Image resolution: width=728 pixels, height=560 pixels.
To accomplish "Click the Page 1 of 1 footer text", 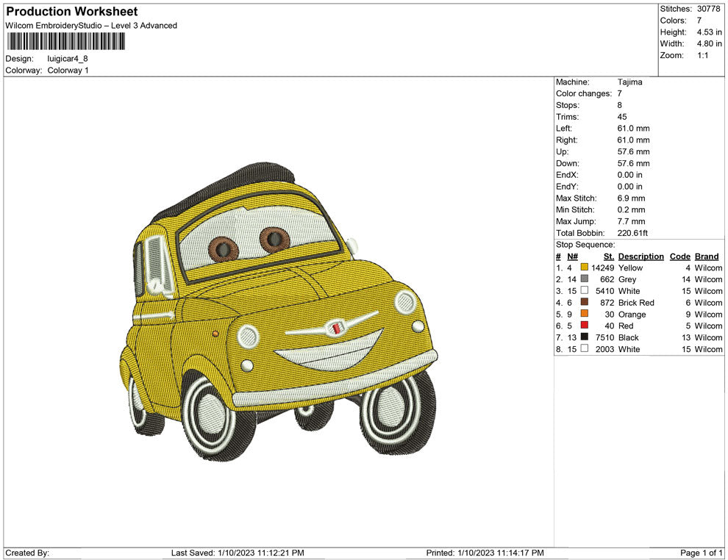I will (701, 553).
